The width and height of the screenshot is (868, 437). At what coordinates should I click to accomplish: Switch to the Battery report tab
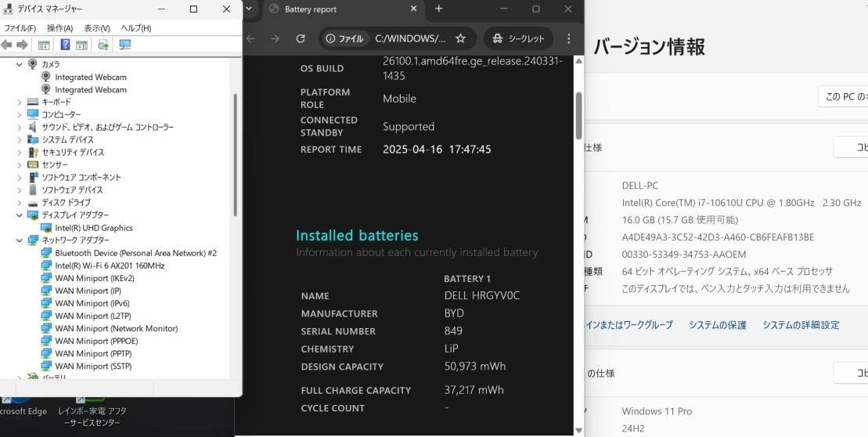[x=344, y=9]
